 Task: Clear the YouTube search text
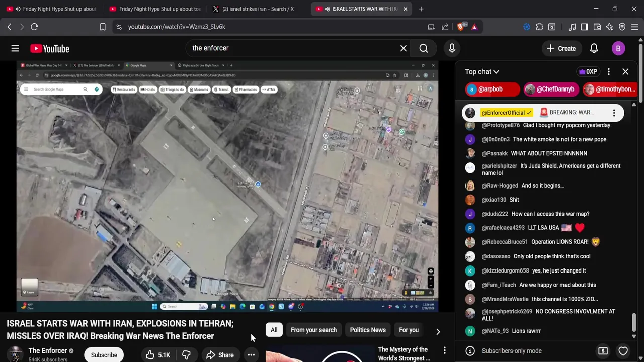click(404, 48)
